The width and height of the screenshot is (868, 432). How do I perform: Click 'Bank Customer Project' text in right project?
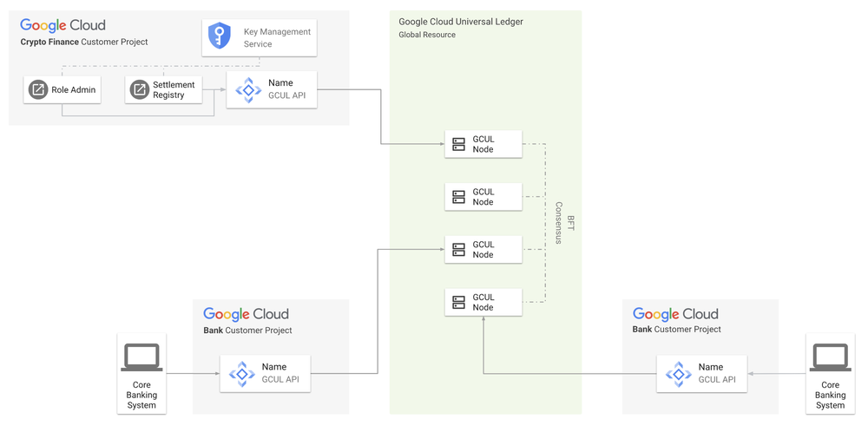point(677,330)
